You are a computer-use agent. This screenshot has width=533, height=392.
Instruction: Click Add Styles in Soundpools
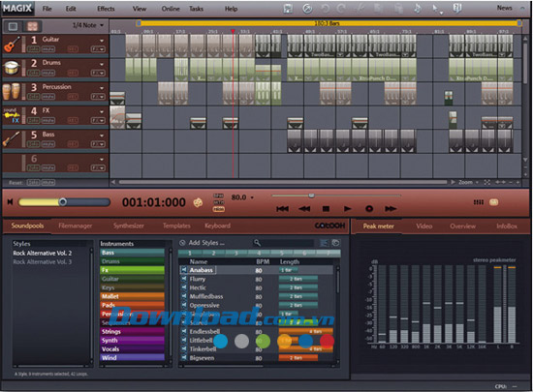click(206, 243)
